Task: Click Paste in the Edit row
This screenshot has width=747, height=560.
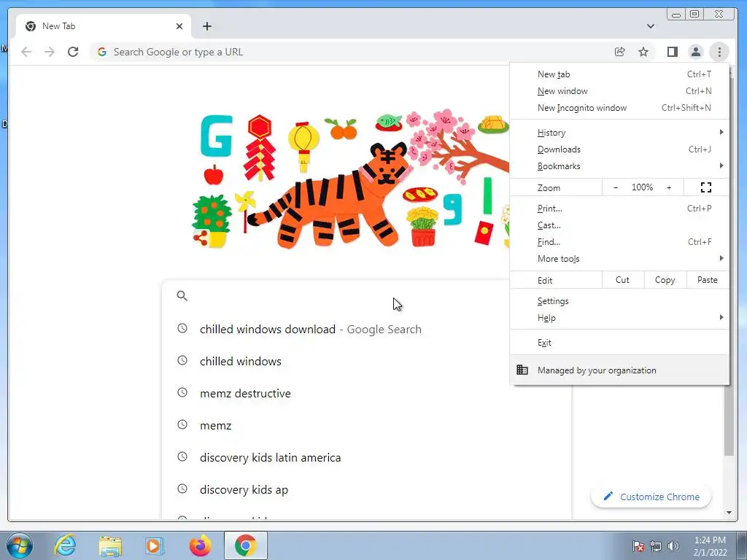Action: tap(708, 280)
